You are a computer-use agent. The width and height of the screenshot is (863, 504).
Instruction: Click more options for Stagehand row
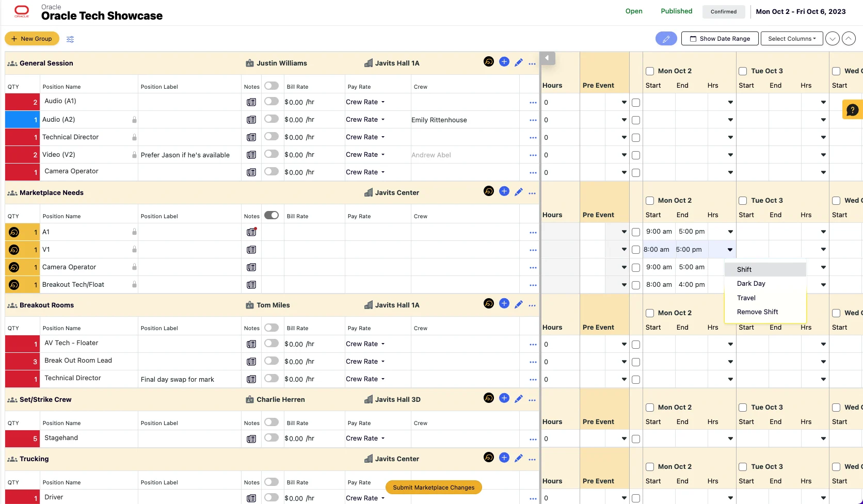click(533, 440)
